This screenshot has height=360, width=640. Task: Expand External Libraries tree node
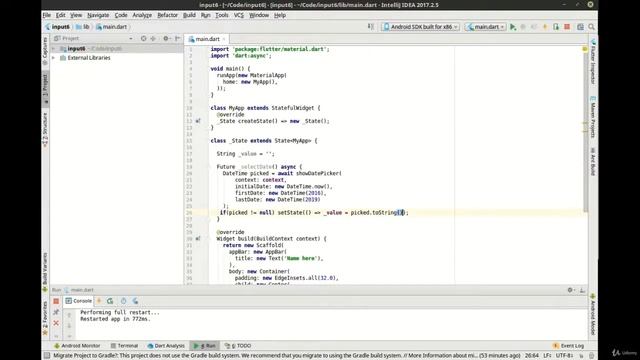coord(53,58)
